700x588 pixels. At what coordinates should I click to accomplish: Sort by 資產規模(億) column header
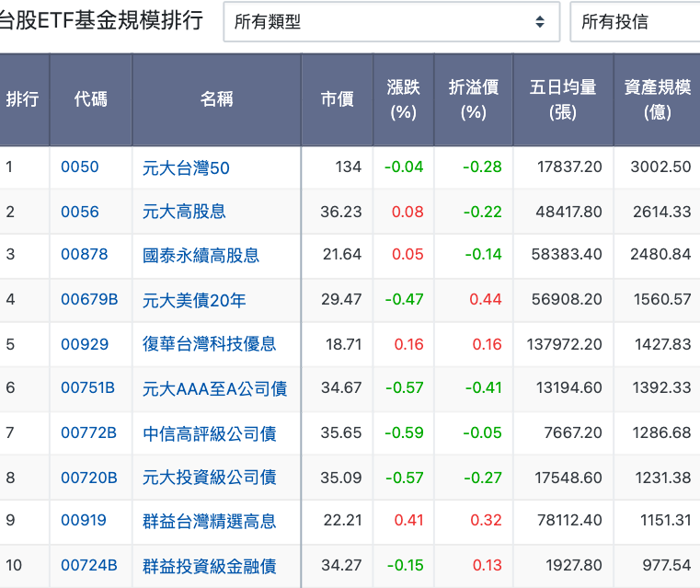click(x=657, y=99)
